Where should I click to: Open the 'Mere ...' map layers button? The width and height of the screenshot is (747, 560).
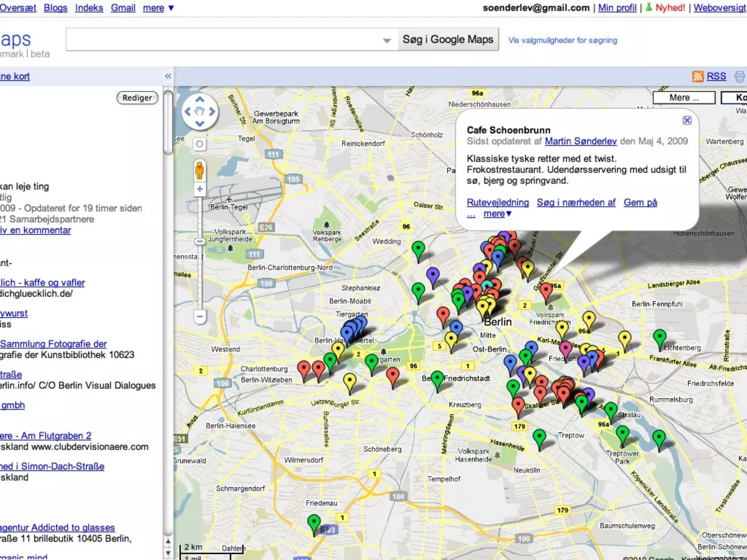pyautogui.click(x=684, y=98)
